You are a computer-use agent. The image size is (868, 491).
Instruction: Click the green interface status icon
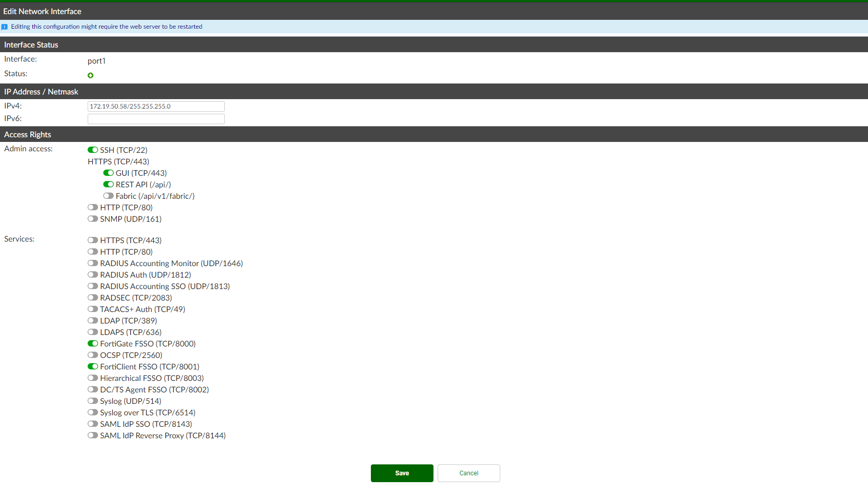tap(91, 75)
